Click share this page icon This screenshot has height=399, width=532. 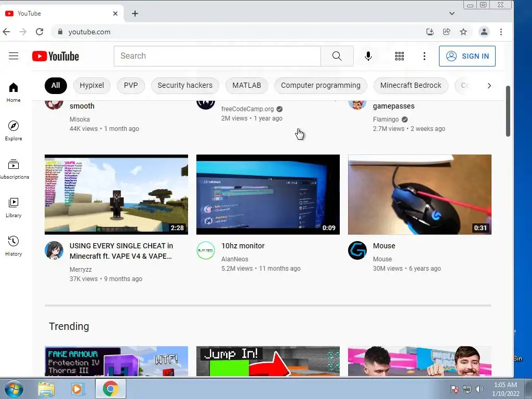(446, 32)
